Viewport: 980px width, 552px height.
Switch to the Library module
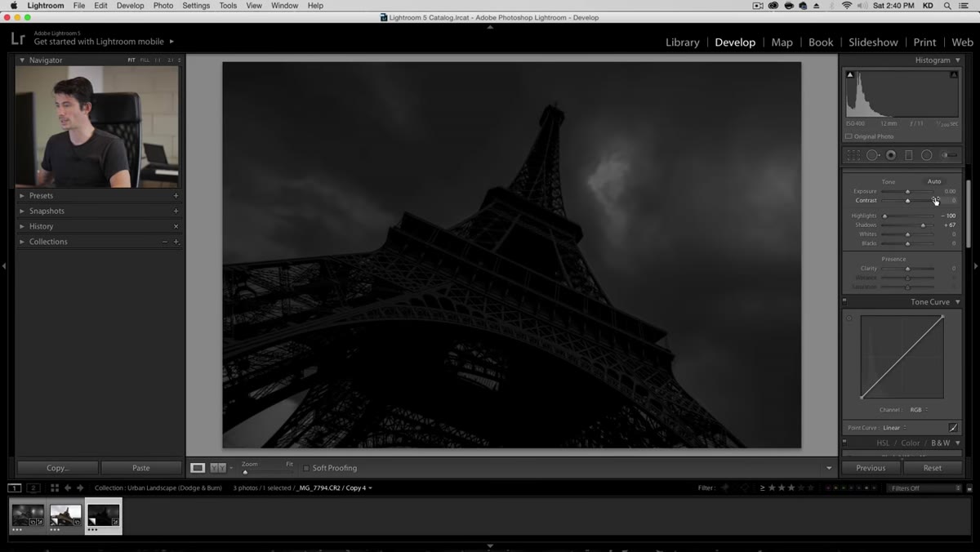682,42
